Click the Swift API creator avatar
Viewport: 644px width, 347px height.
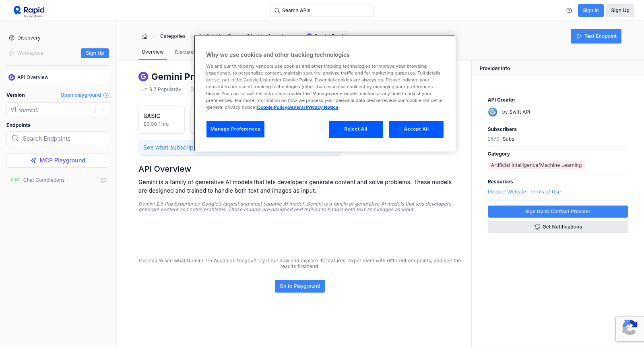pyautogui.click(x=493, y=112)
